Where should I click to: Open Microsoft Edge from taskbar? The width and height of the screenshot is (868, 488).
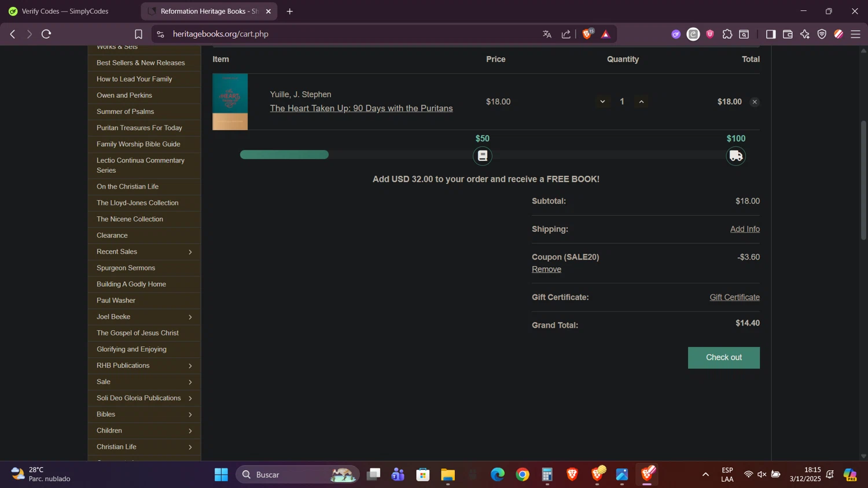pos(498,475)
